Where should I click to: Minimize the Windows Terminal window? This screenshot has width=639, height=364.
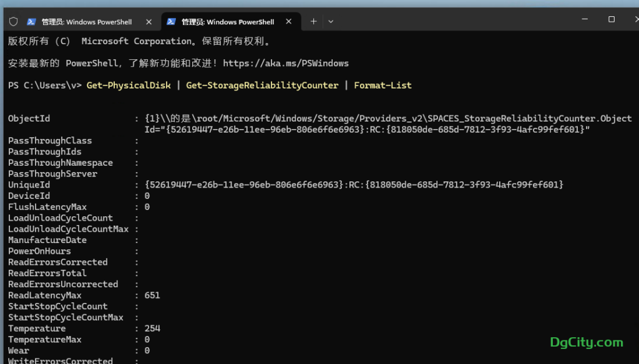click(583, 20)
